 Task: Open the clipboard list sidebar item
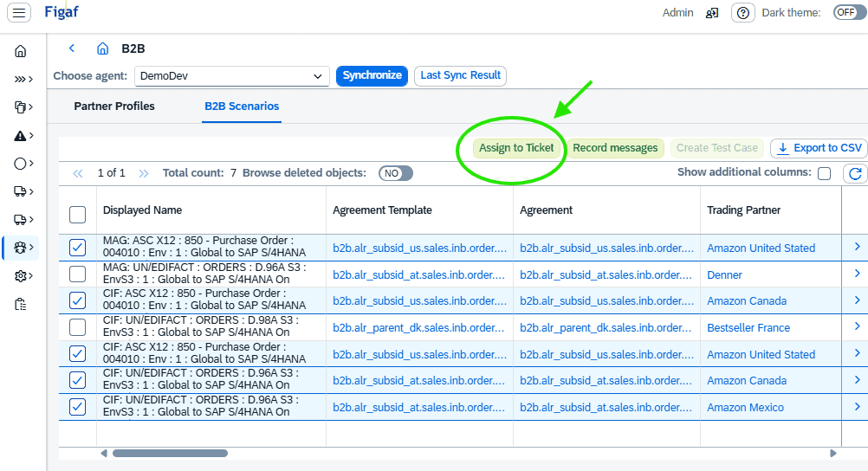coord(21,304)
